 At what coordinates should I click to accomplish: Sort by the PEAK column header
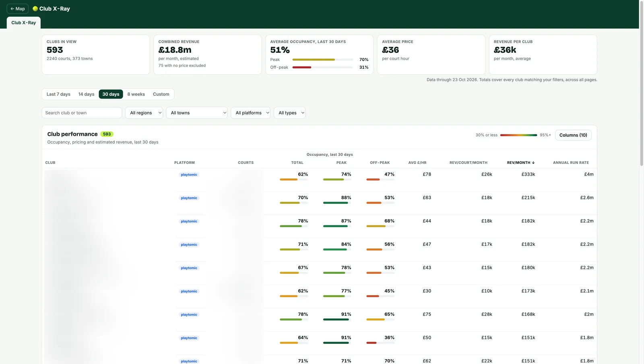341,163
